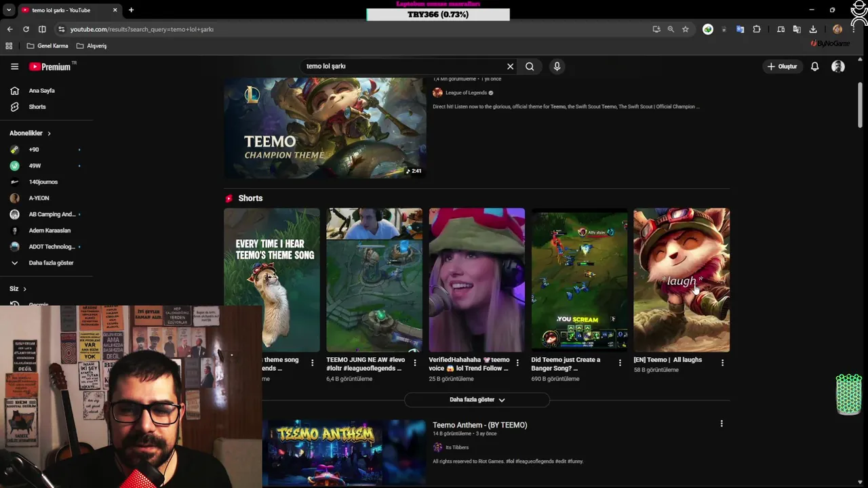
Task: Start voice search with microphone
Action: click(557, 66)
